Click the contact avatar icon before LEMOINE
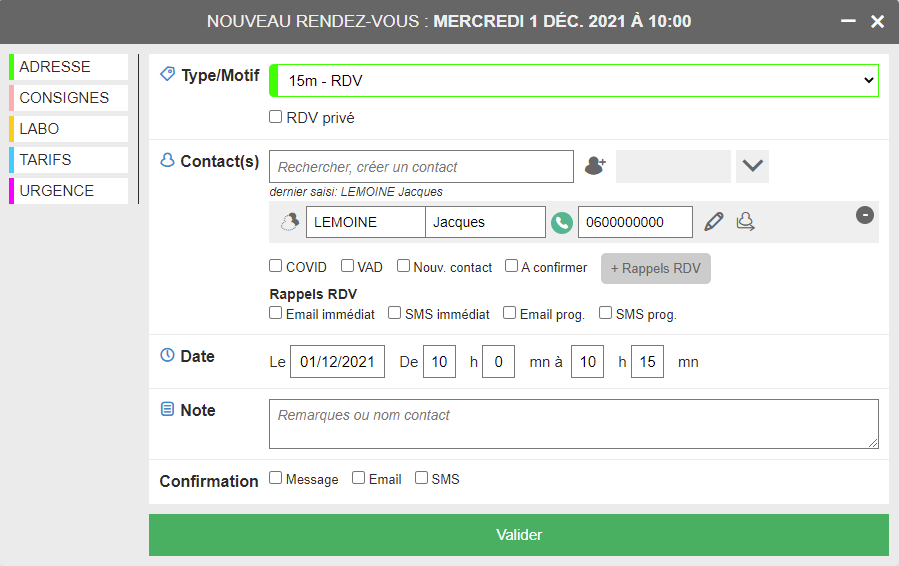899x566 pixels. [290, 222]
